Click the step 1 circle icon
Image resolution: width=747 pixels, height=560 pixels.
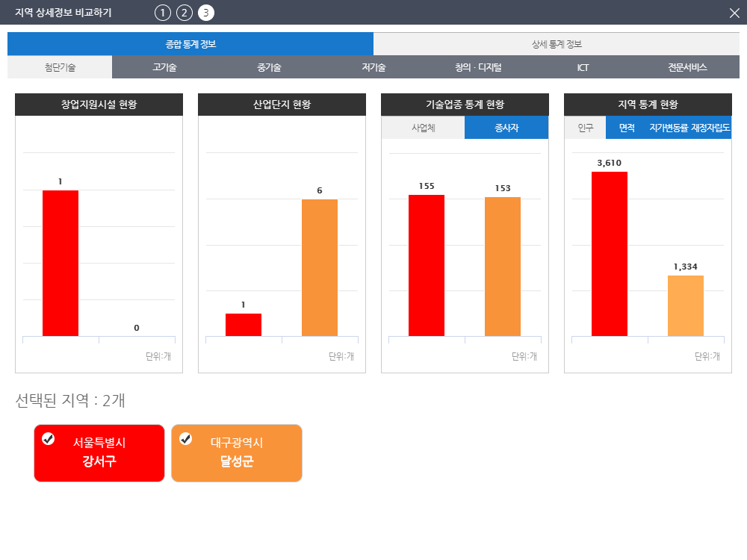162,13
